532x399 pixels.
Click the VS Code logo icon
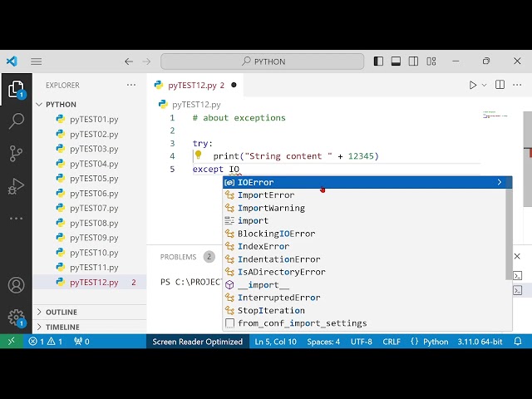pos(12,62)
